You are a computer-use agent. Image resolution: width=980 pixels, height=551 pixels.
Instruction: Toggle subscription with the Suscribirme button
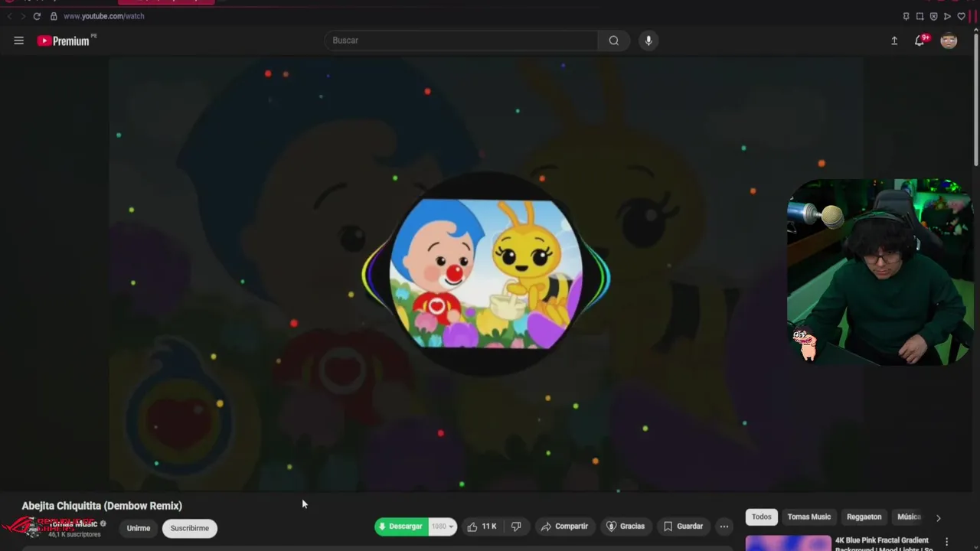190,528
